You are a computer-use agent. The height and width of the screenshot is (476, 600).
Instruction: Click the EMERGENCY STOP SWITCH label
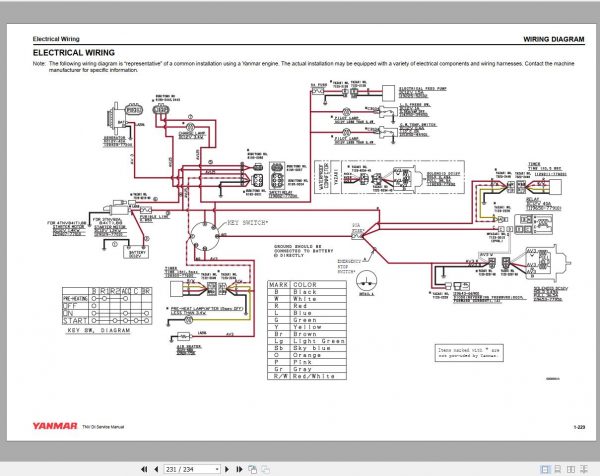349,266
